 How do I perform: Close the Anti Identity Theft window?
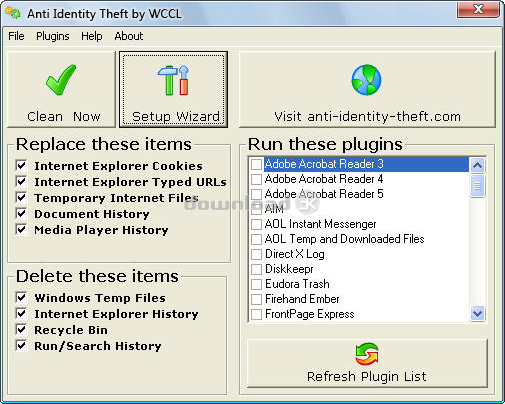[x=478, y=9]
